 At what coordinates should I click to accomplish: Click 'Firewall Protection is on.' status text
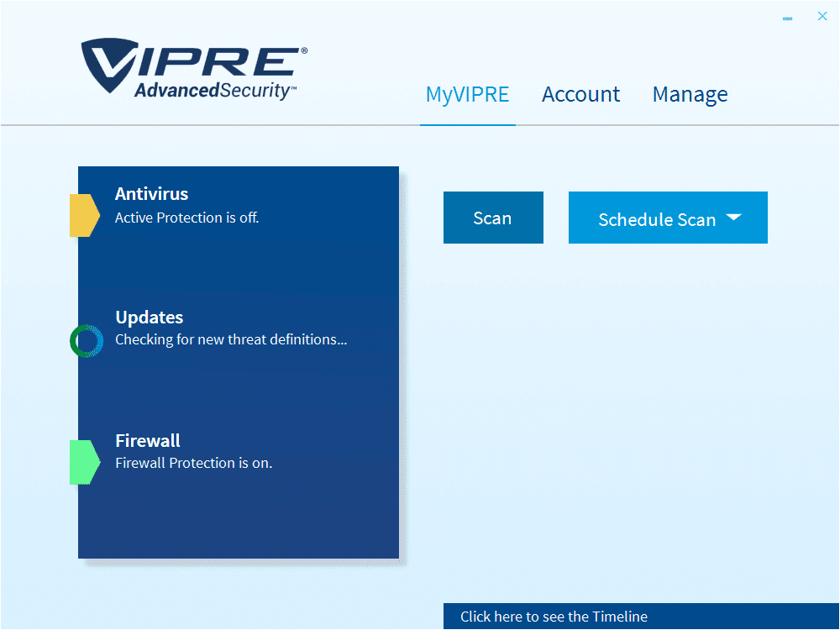(194, 463)
